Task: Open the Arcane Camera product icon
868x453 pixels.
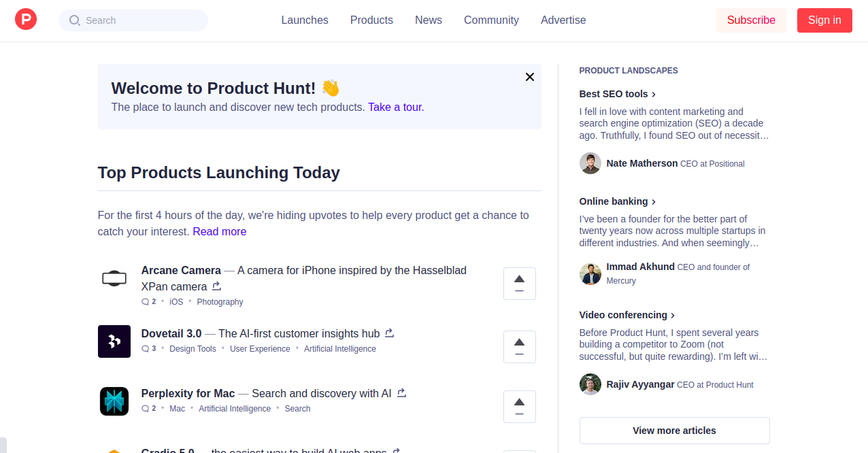Action: click(114, 278)
